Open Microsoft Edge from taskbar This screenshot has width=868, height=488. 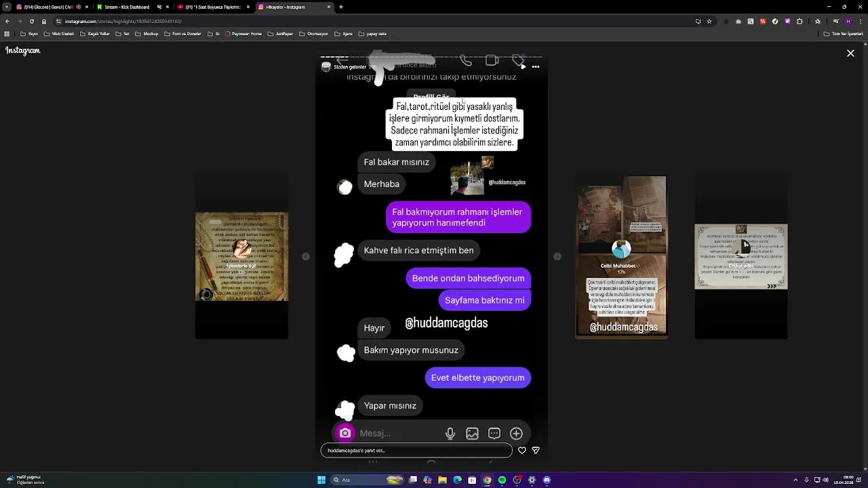point(457,480)
